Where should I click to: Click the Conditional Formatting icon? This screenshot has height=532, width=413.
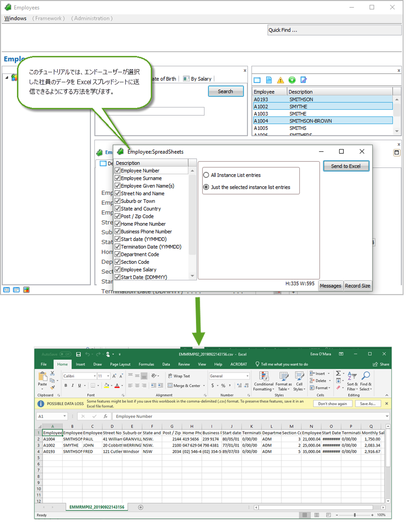pyautogui.click(x=264, y=376)
